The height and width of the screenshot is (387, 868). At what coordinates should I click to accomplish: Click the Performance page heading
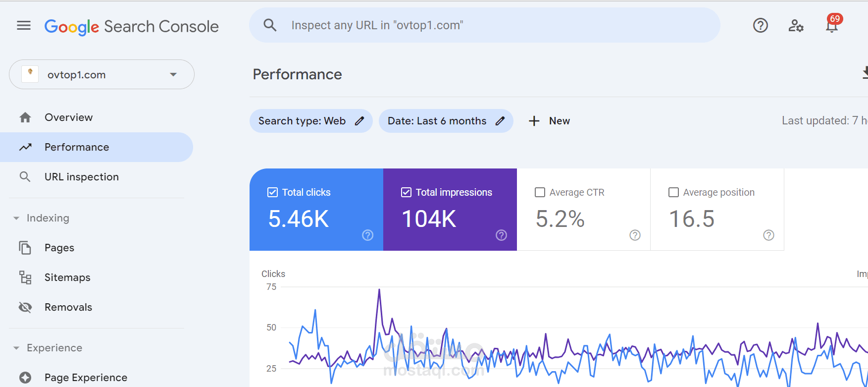tap(298, 74)
